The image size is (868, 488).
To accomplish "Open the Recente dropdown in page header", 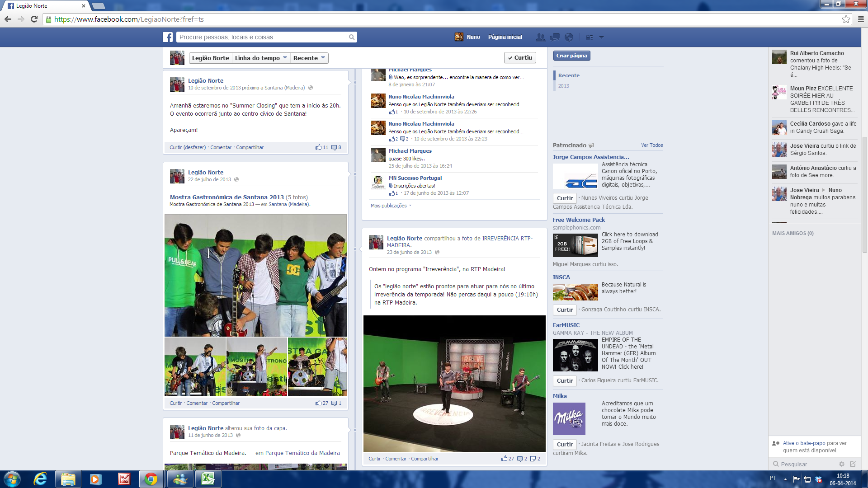I will [309, 58].
